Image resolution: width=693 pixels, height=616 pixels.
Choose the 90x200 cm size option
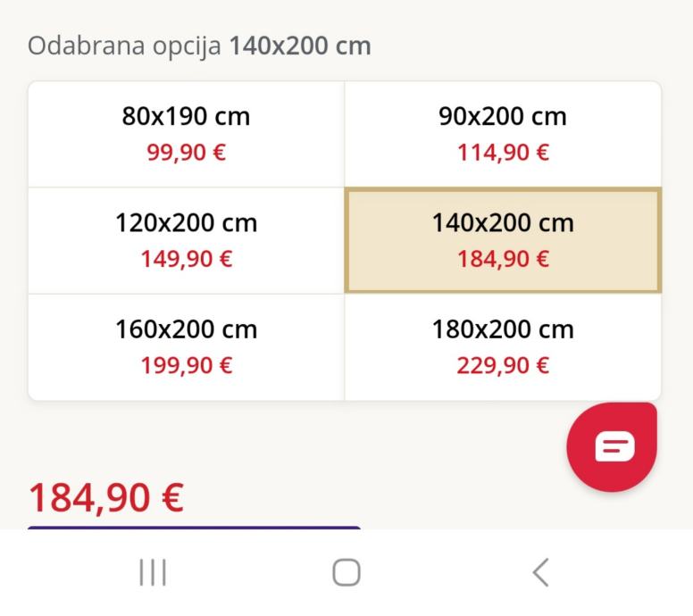(503, 133)
